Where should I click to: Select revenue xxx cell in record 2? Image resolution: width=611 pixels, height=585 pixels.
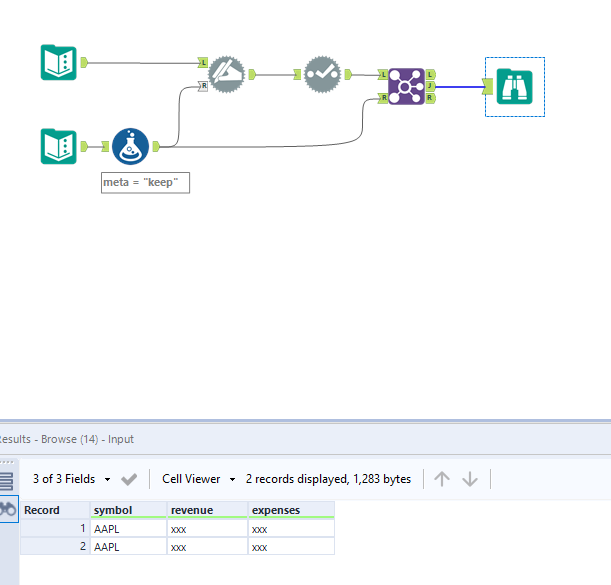(x=208, y=546)
